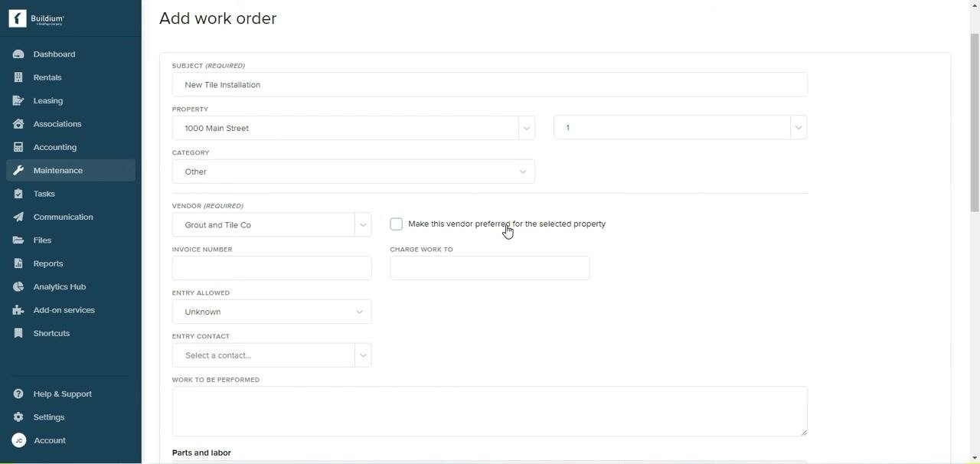Click the Grout and Tile Co vendor field

(263, 225)
